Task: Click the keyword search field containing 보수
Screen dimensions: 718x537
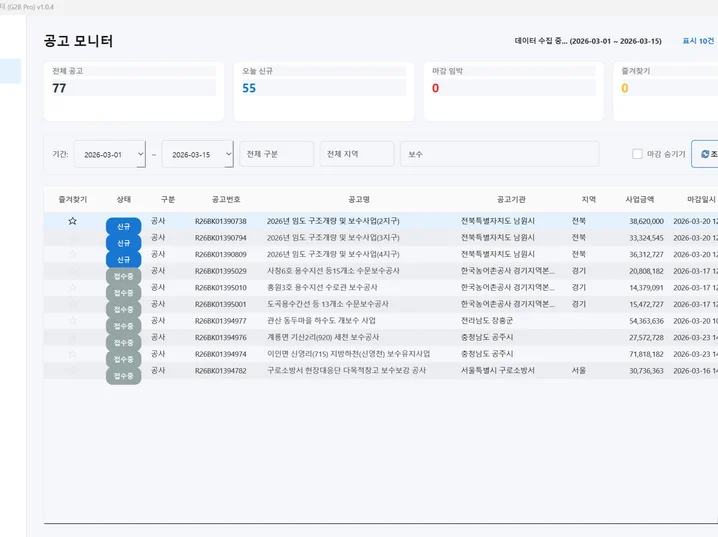Action: click(x=498, y=154)
